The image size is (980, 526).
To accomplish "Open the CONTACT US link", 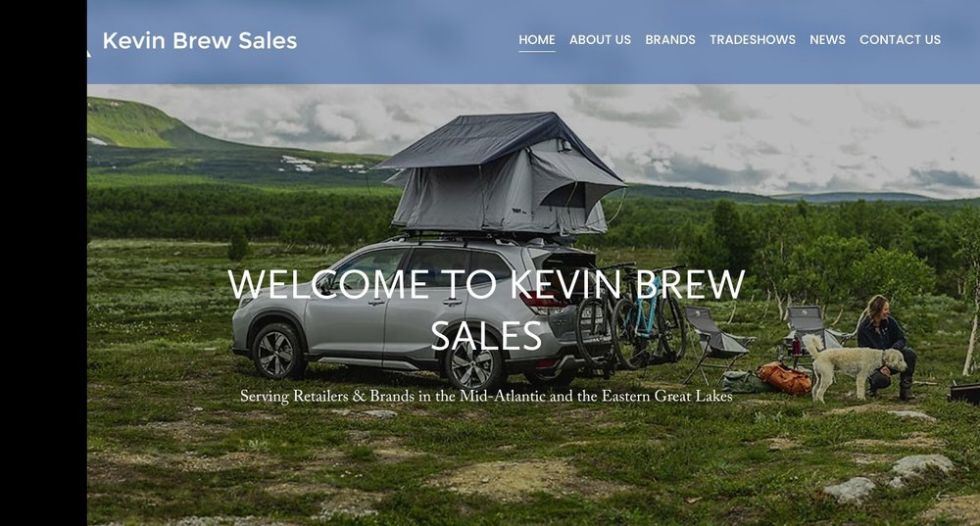I will point(900,39).
